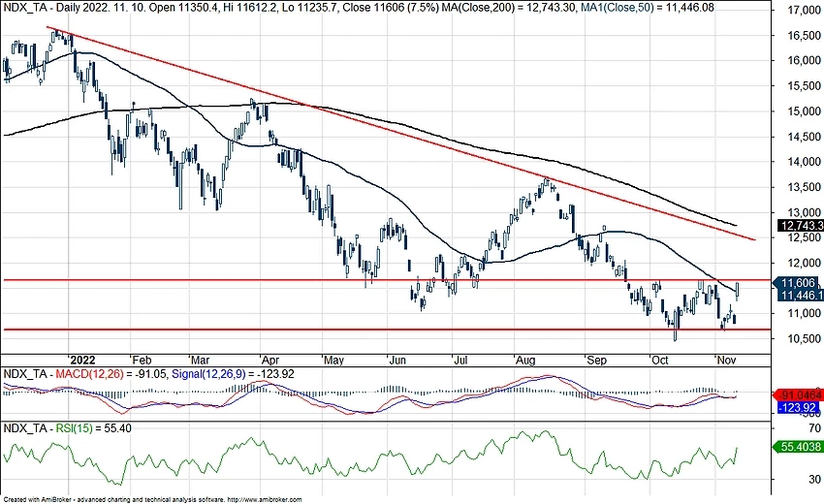824x504 pixels.
Task: Click the 17,000 price axis label
Action: coord(804,10)
